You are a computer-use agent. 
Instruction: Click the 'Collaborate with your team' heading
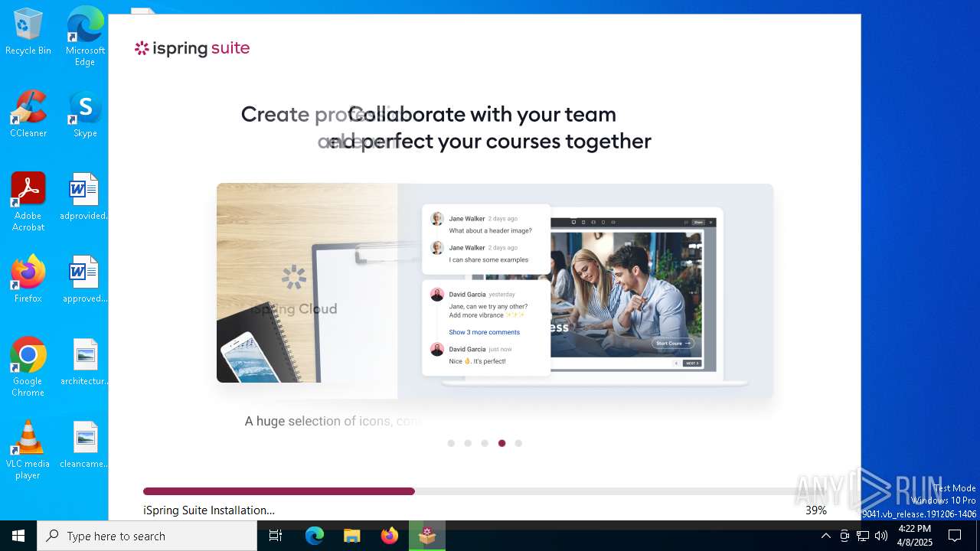pos(482,114)
